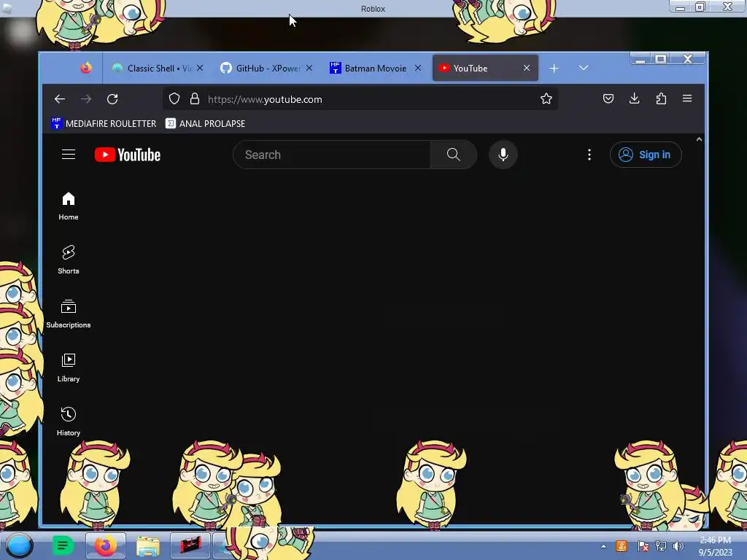This screenshot has width=747, height=560.
Task: Click the Java update tray icon
Action: [622, 546]
